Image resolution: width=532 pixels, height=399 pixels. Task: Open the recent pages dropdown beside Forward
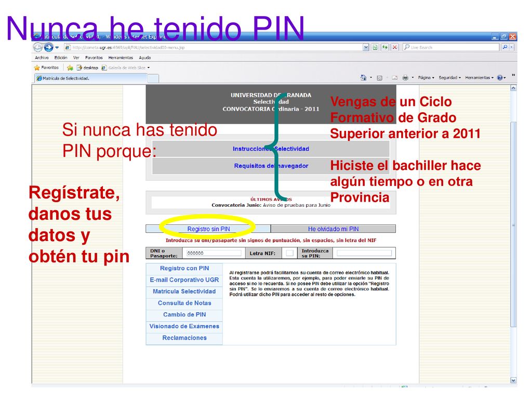point(57,47)
